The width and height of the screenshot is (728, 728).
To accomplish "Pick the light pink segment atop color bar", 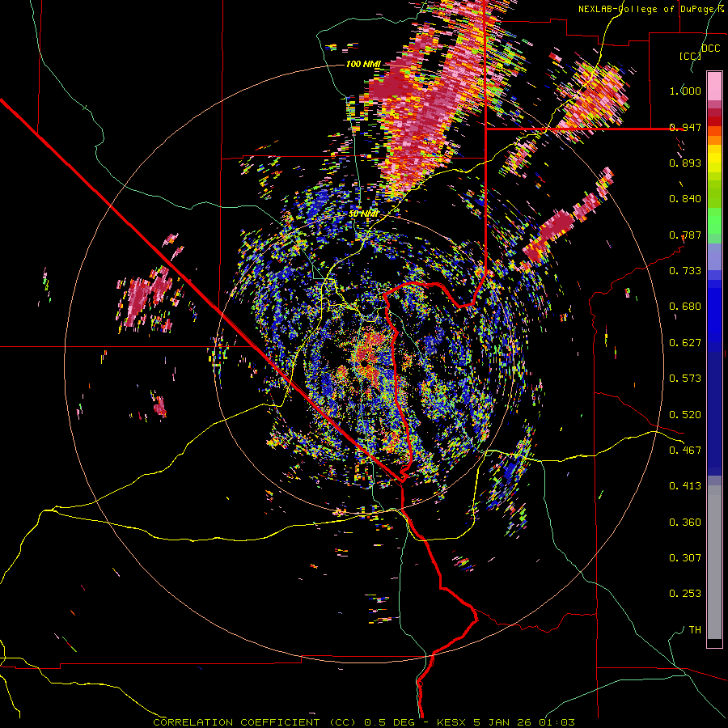I will pyautogui.click(x=714, y=86).
